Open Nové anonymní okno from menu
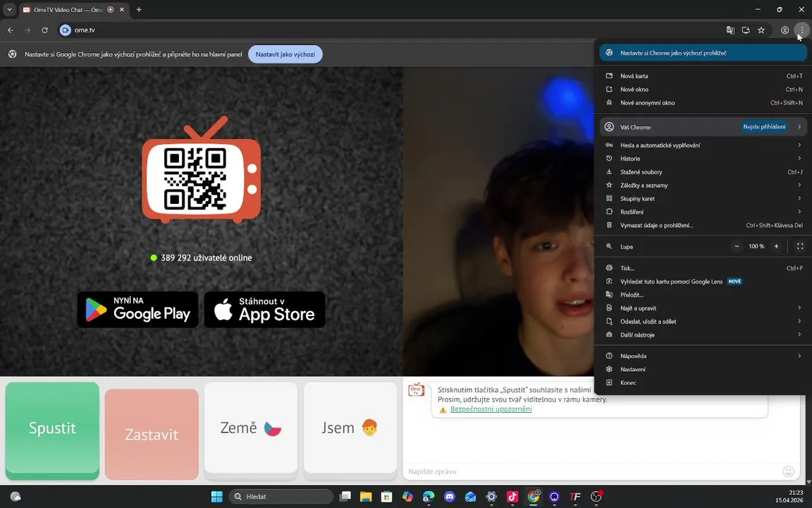812x508 pixels. coord(703,102)
